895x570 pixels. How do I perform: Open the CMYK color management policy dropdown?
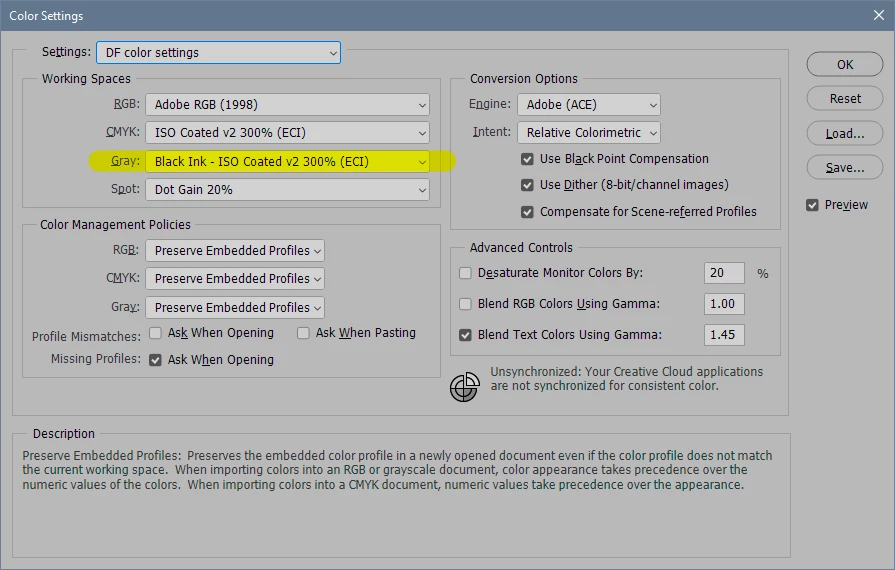pos(235,278)
